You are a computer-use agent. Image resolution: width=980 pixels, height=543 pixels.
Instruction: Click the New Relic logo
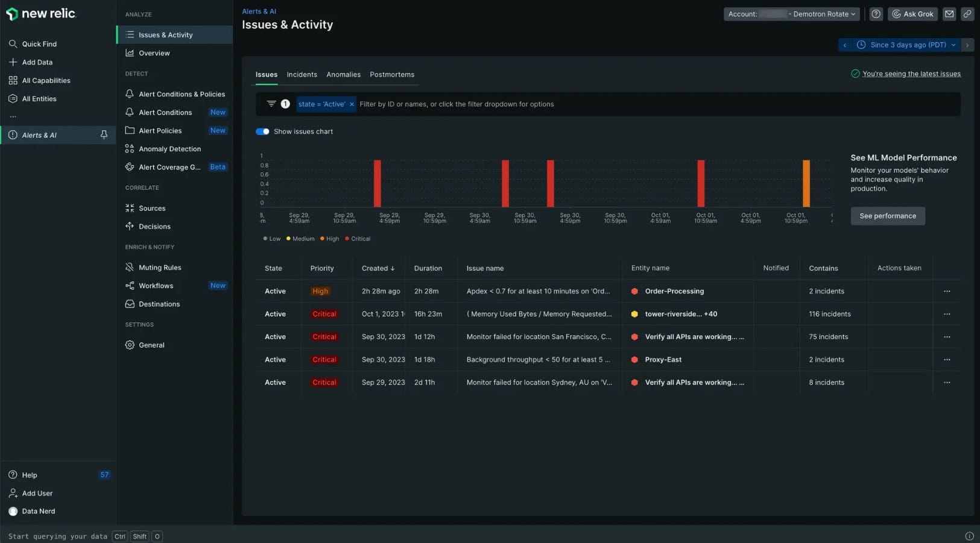(41, 13)
